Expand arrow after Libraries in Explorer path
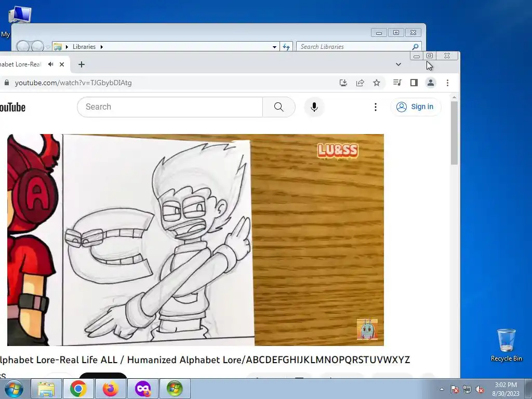Image resolution: width=532 pixels, height=399 pixels. click(101, 47)
